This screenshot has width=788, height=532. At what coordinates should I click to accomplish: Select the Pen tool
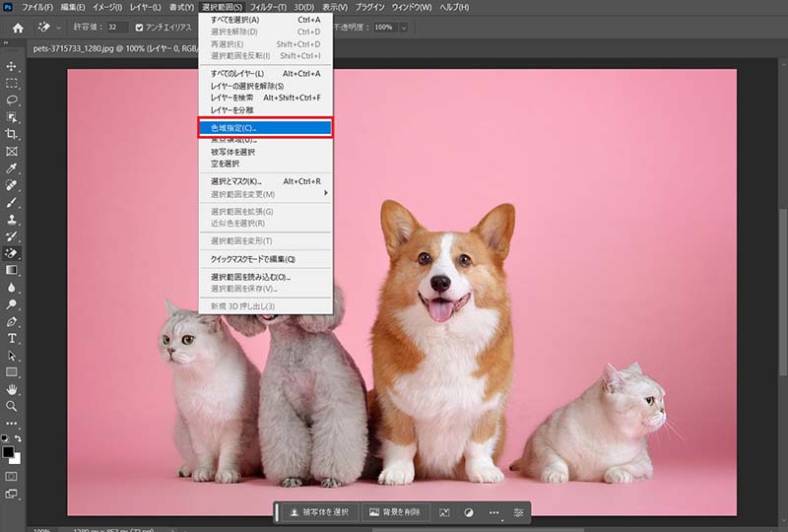[12, 321]
